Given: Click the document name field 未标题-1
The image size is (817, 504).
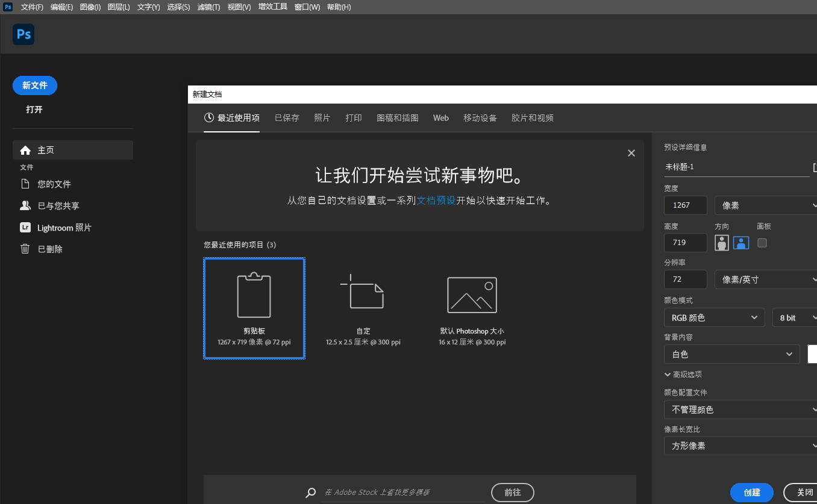Looking at the screenshot, I should click(737, 167).
